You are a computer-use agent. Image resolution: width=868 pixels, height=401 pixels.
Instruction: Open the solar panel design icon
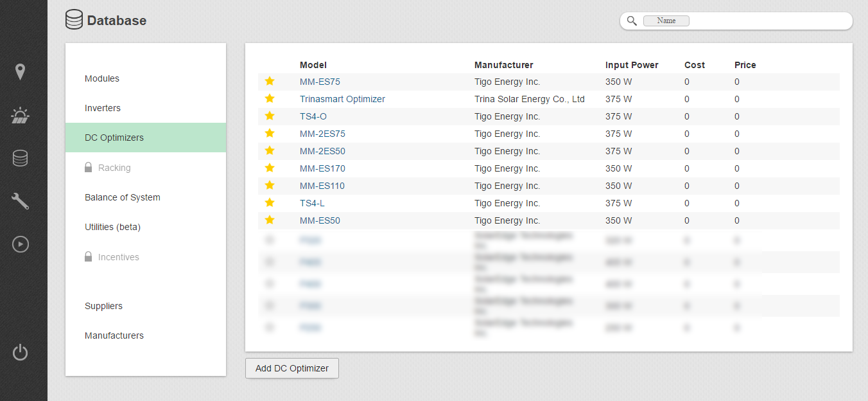coord(21,116)
